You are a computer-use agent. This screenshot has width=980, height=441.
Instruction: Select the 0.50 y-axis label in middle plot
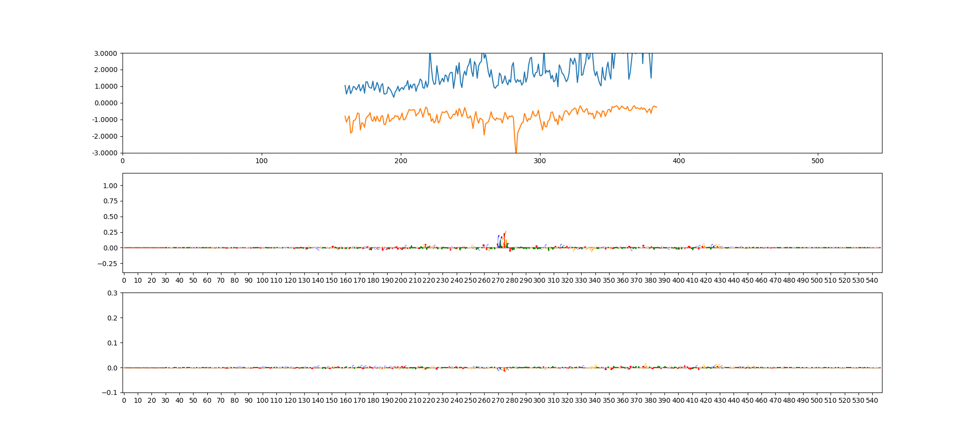[x=110, y=217]
